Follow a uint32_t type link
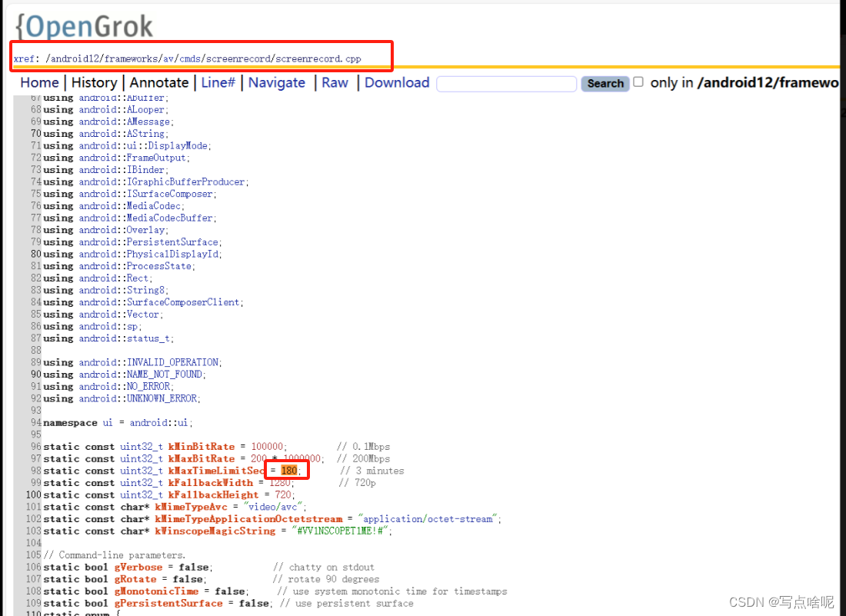Viewport: 846px width, 616px height. point(141,446)
